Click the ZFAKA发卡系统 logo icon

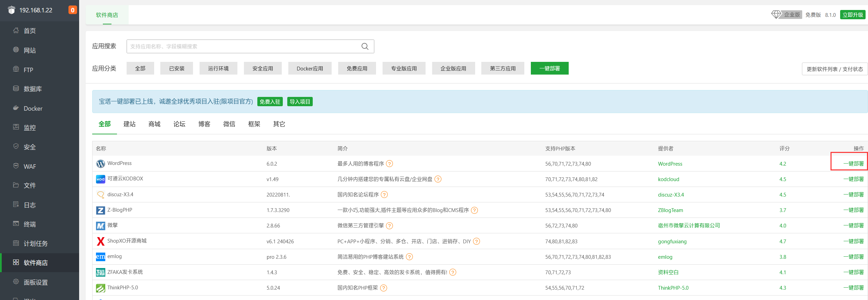click(100, 272)
